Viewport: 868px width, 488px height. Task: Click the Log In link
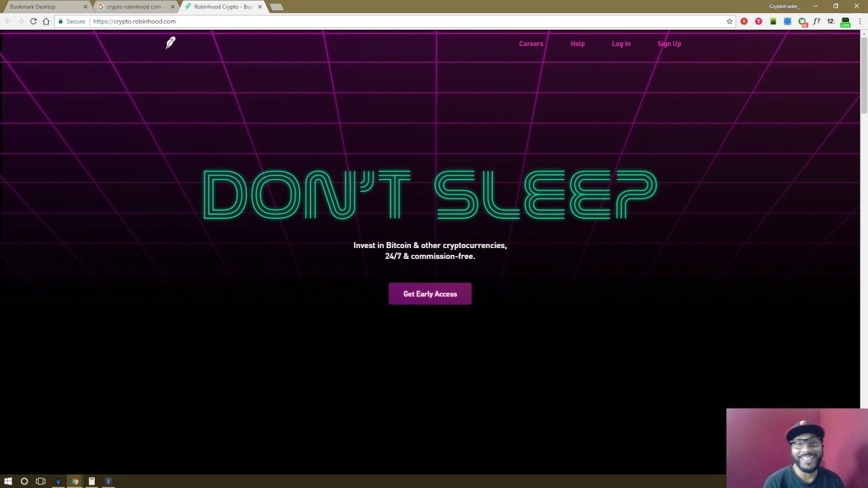[x=621, y=44]
